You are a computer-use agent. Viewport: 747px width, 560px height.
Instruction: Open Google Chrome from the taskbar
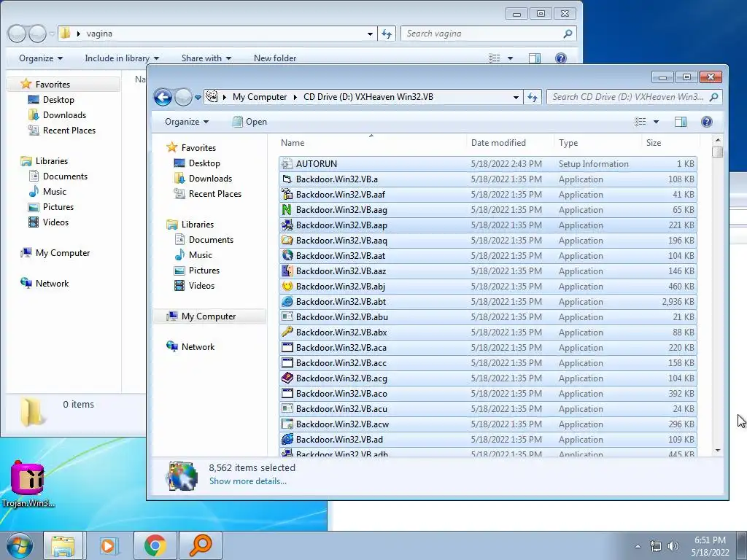(155, 545)
